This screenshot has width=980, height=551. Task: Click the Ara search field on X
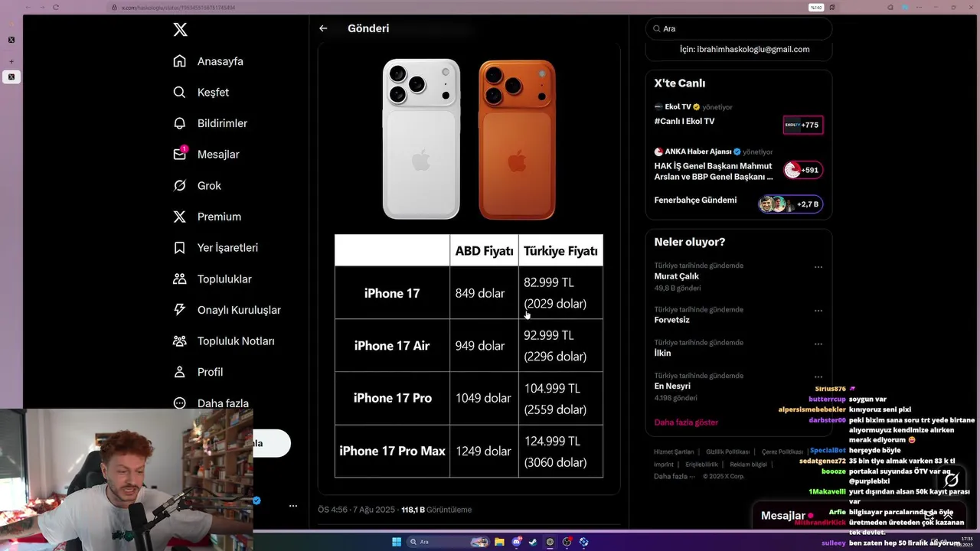tap(739, 28)
